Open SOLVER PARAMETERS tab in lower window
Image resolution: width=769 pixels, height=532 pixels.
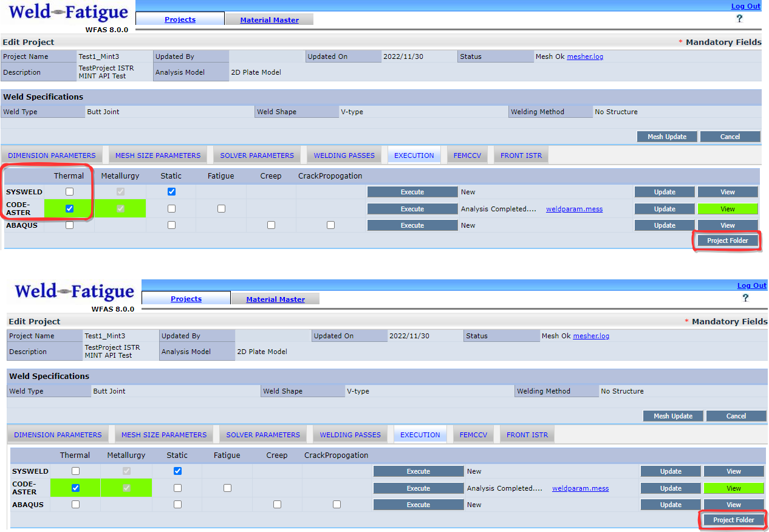[x=263, y=435]
